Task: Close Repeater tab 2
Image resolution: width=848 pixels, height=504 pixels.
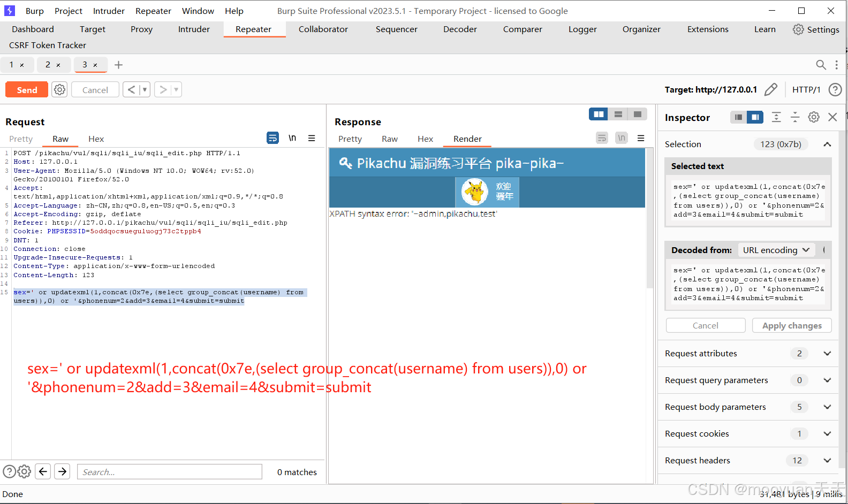Action: 58,65
